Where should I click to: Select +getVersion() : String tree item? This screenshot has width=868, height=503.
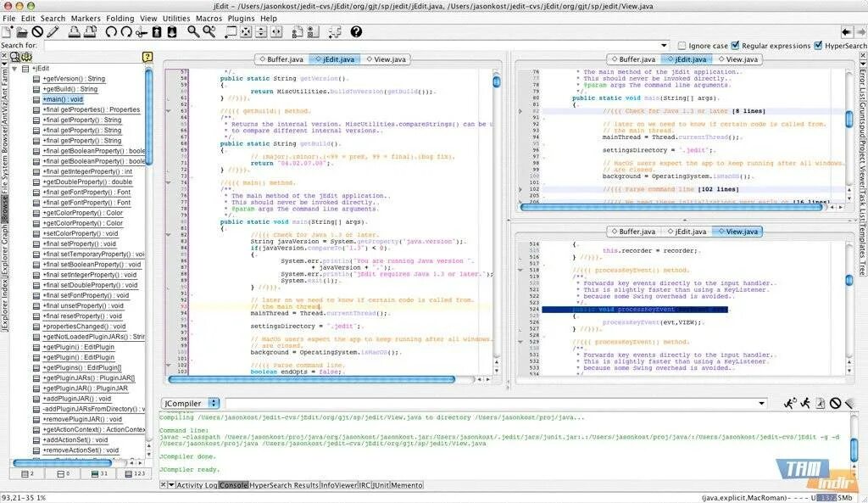coord(74,79)
